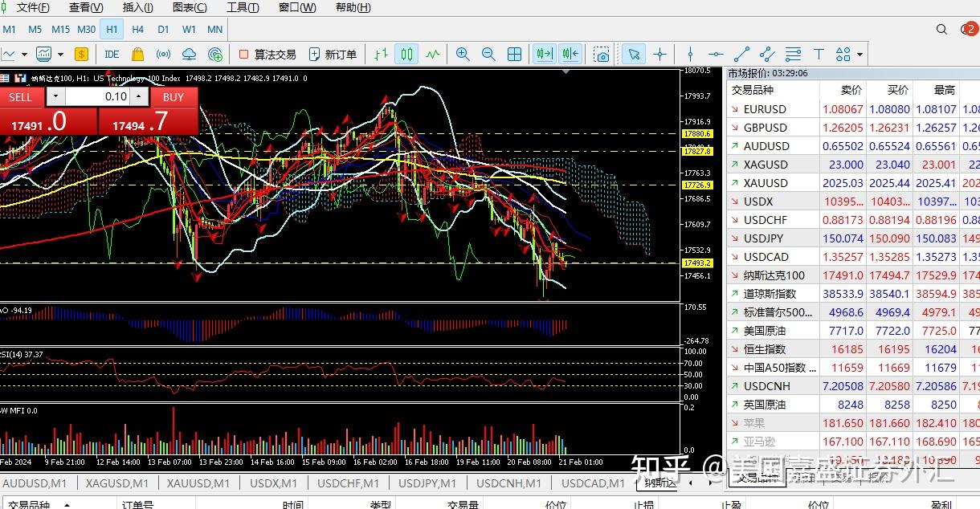Click the buy price 17494.7 panel
The height and width of the screenshot is (509, 980).
point(149,122)
